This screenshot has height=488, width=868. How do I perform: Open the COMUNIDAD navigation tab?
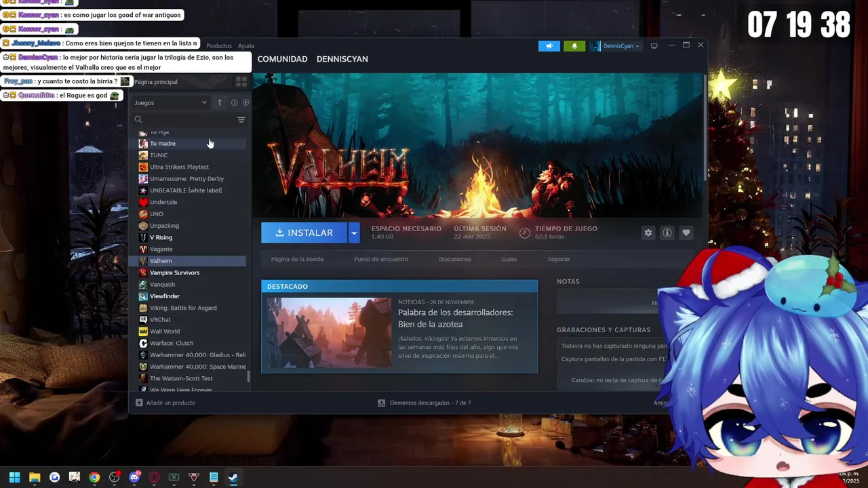282,59
